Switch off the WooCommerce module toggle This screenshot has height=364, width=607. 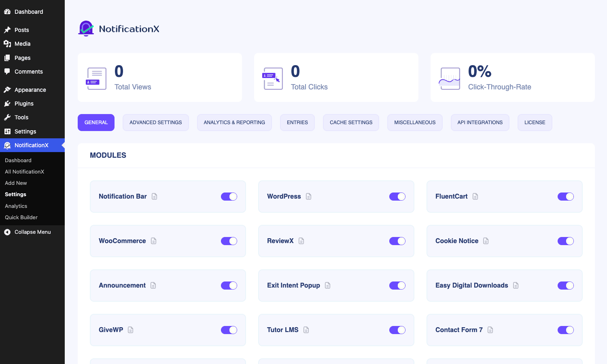click(229, 241)
